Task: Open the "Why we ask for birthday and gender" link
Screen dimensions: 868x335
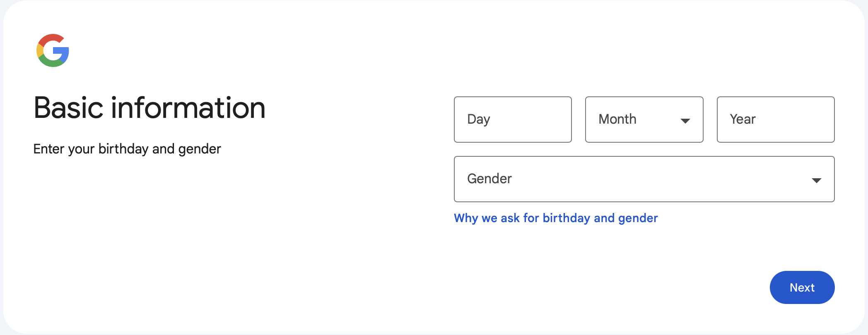Action: point(556,218)
